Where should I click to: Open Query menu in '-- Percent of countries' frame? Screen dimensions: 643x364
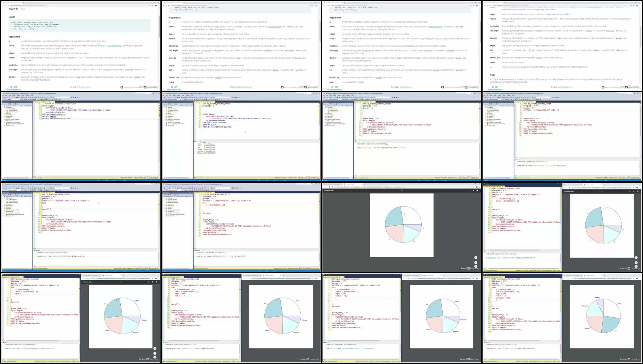(14, 95)
